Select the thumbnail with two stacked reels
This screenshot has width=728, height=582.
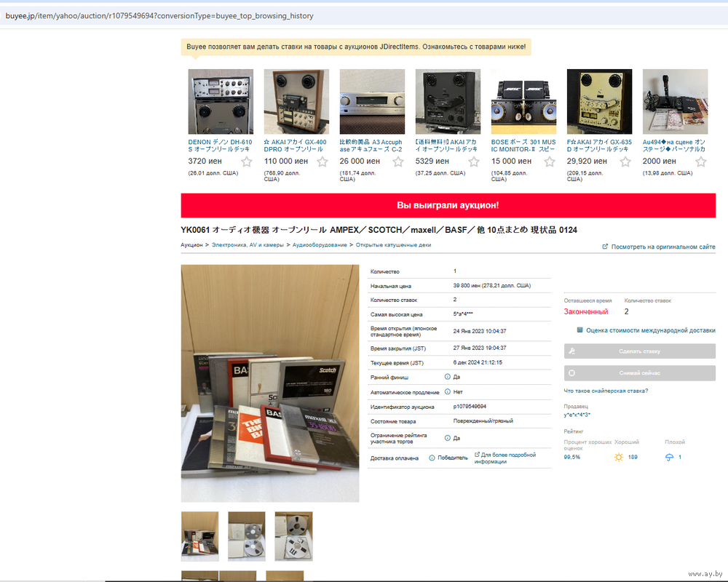pos(247,536)
